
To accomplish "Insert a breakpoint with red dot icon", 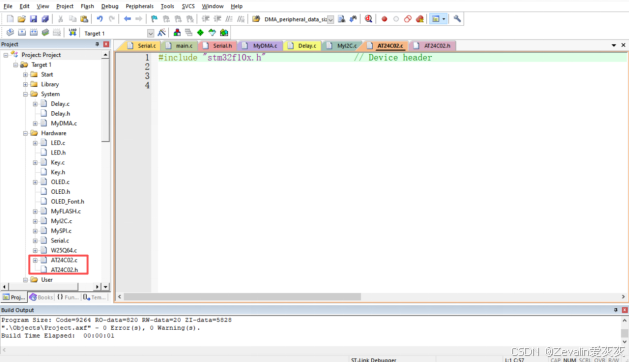I will pyautogui.click(x=384, y=19).
